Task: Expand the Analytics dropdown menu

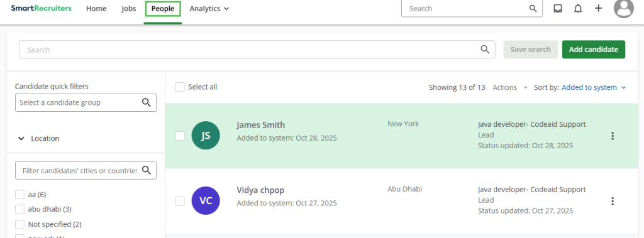Action: click(209, 9)
